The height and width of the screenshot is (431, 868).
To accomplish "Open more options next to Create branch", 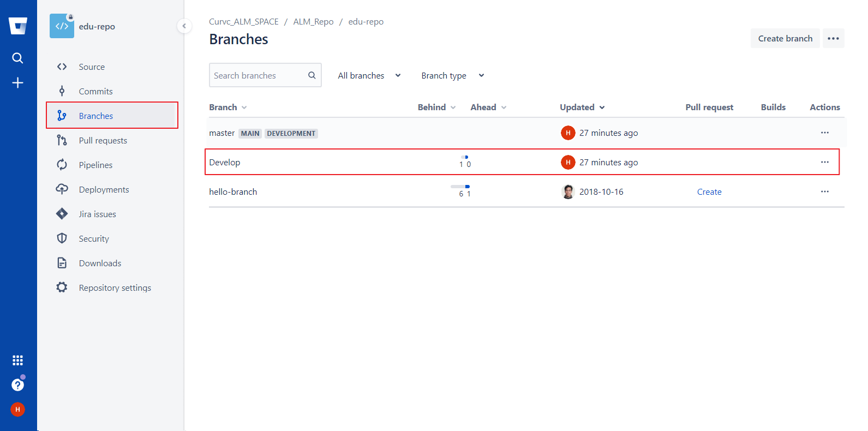I will (833, 38).
